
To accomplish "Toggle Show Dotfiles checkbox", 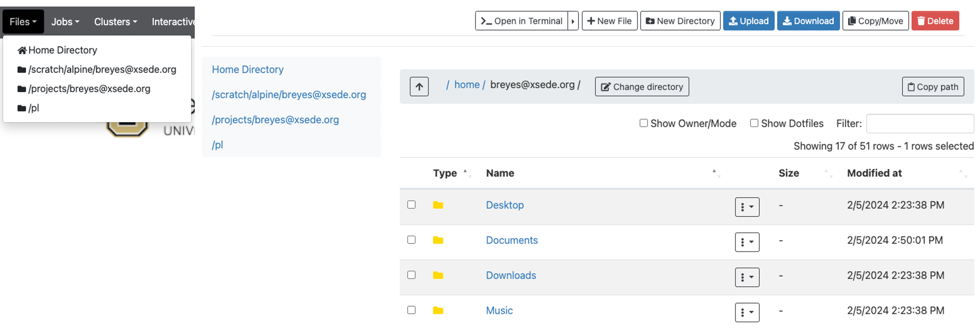I will (754, 123).
